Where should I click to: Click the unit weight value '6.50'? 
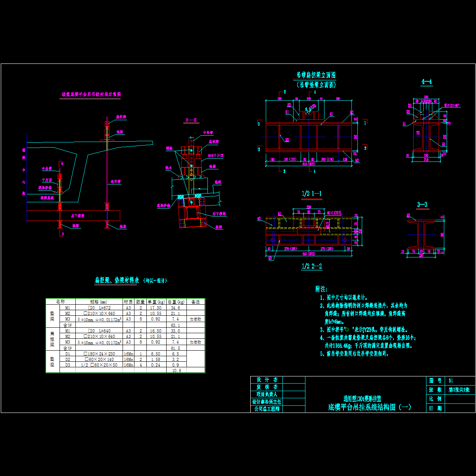click(x=156, y=354)
